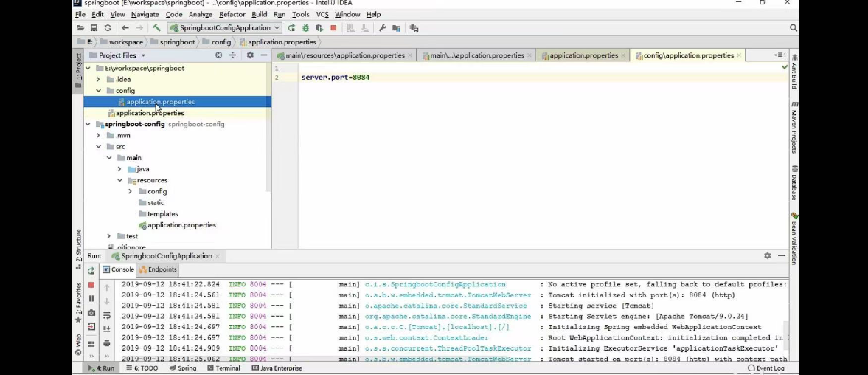Click the locate-target icon in Project panel
This screenshot has width=868, height=375.
(x=219, y=55)
